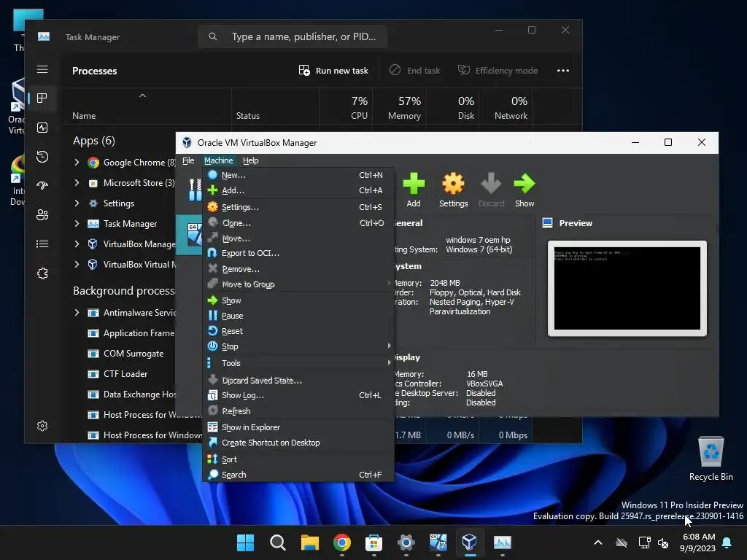Open Performance page icon in Task Manager sidebar

point(42,128)
